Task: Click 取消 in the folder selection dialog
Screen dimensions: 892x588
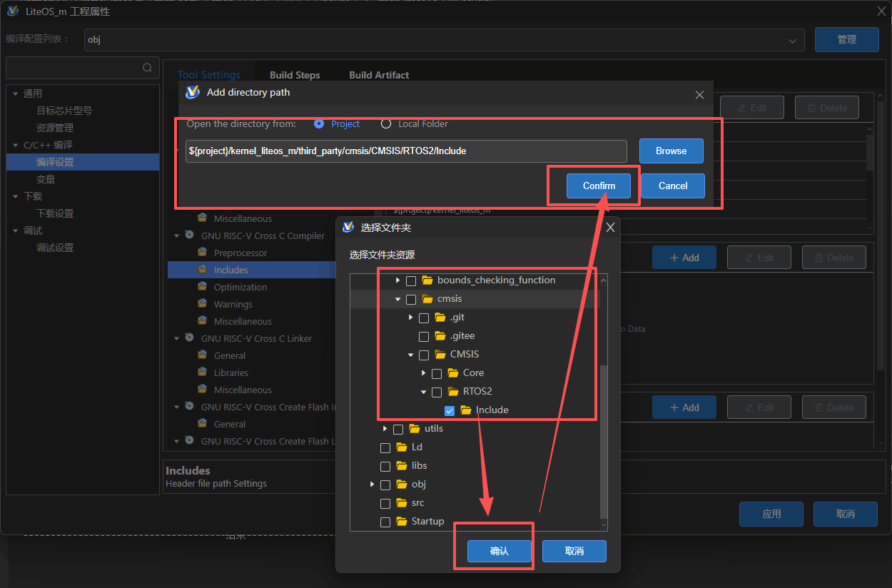Action: coord(574,551)
